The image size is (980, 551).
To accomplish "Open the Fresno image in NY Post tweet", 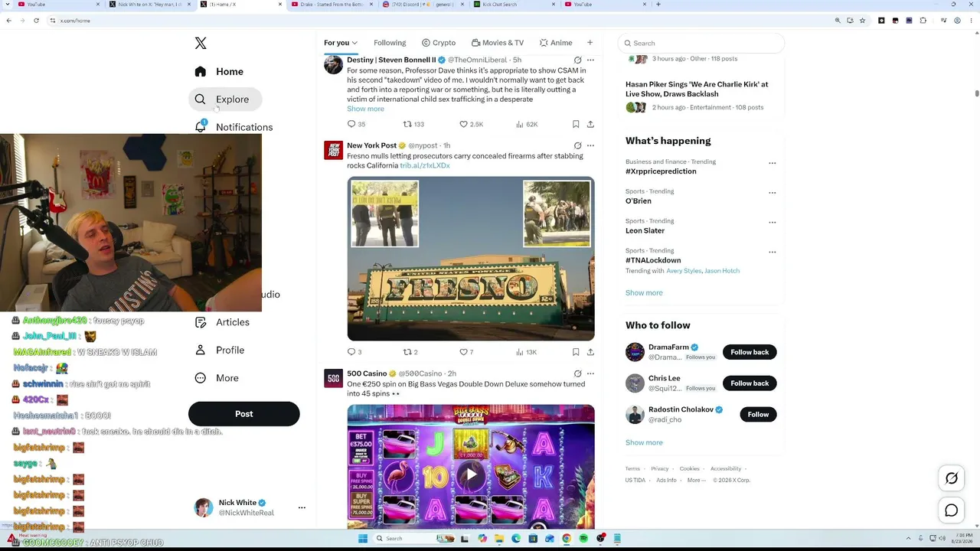I will 471,259.
